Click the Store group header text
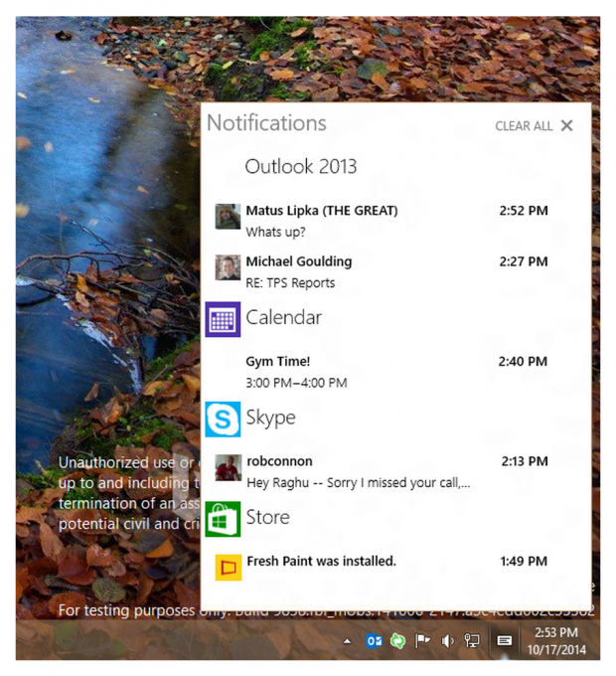This screenshot has width=616, height=676. 267,517
